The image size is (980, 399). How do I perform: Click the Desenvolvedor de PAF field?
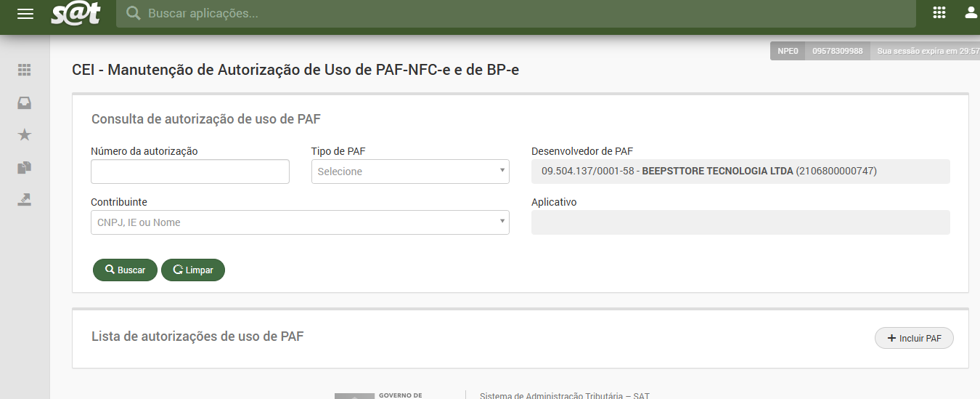[x=740, y=172]
